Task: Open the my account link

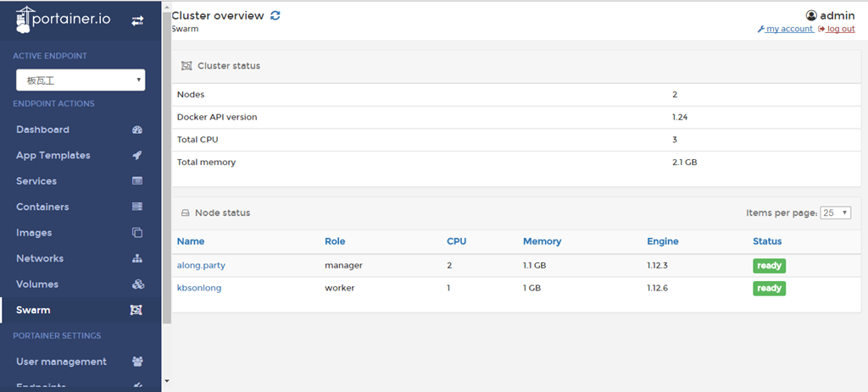Action: (x=788, y=29)
